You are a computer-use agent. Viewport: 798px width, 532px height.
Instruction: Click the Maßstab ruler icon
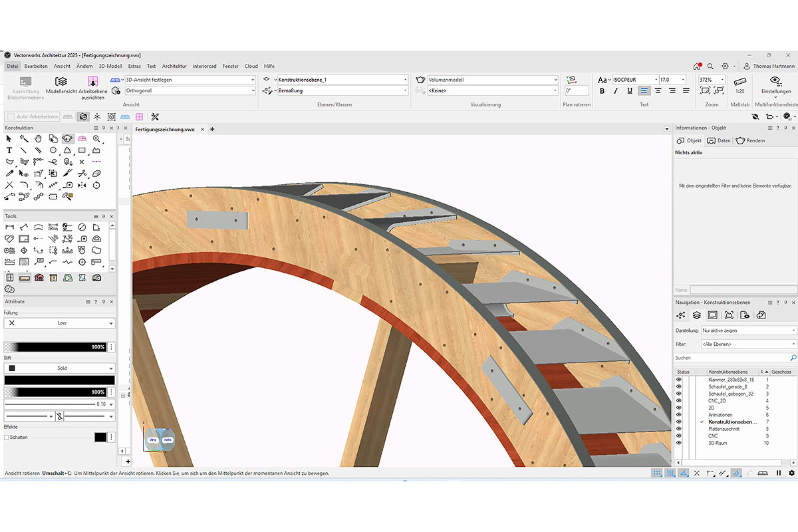739,81
